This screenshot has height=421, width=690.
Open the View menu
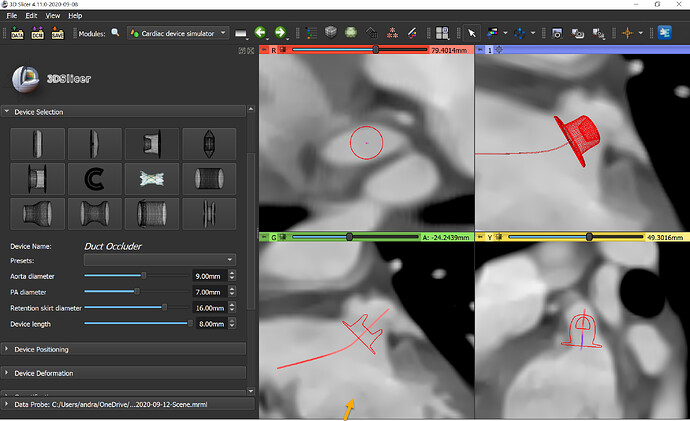[54, 16]
